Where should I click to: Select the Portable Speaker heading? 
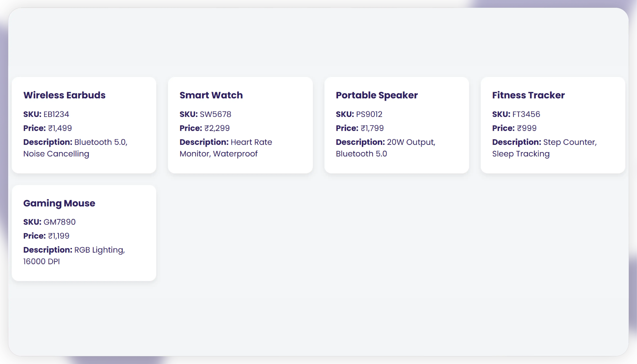[377, 95]
